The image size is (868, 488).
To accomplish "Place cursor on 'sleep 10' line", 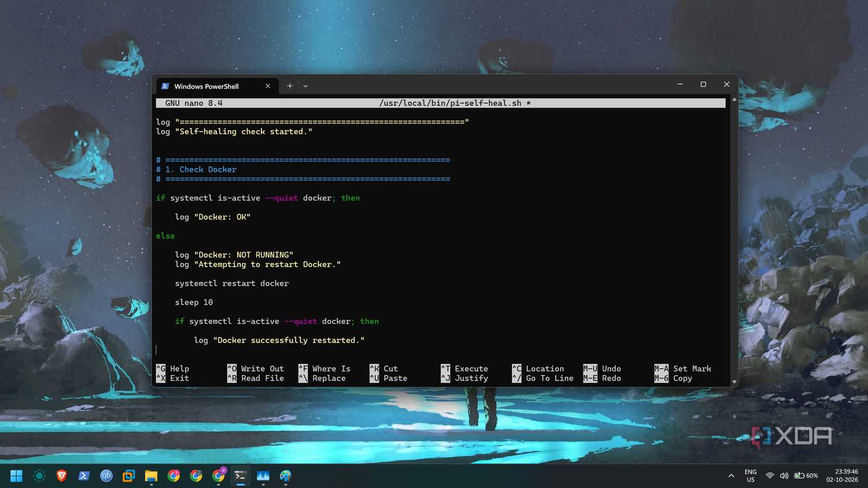I will tap(194, 302).
